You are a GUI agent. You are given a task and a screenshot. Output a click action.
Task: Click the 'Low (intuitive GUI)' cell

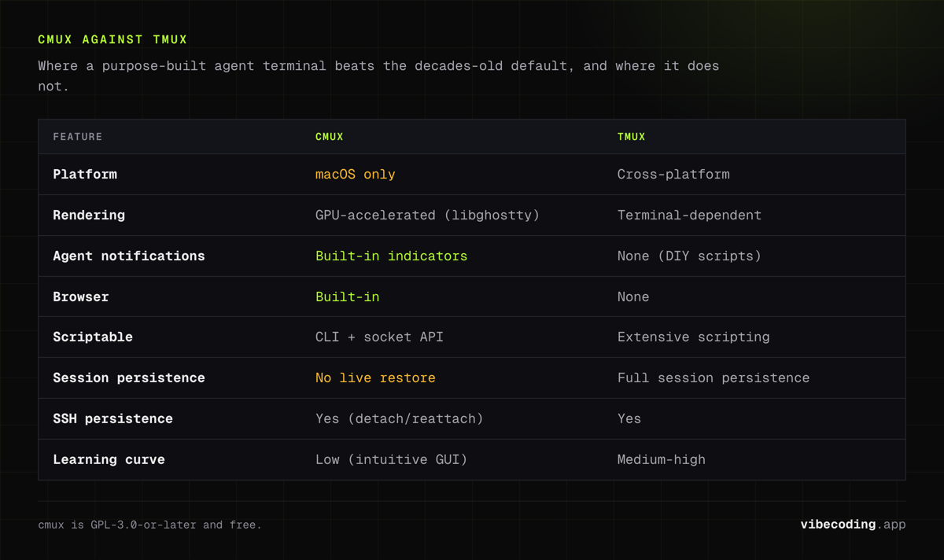(x=392, y=459)
